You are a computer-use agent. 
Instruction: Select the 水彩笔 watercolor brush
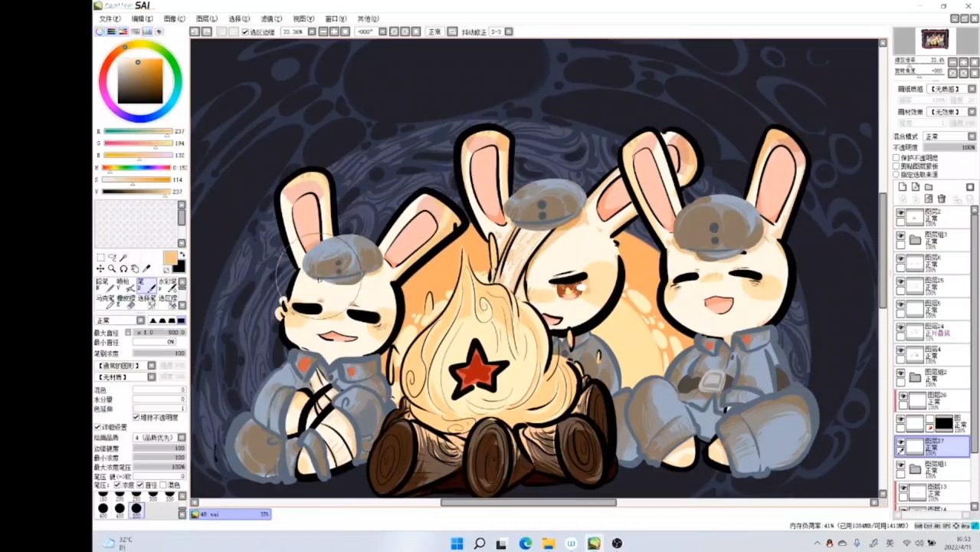(x=166, y=285)
